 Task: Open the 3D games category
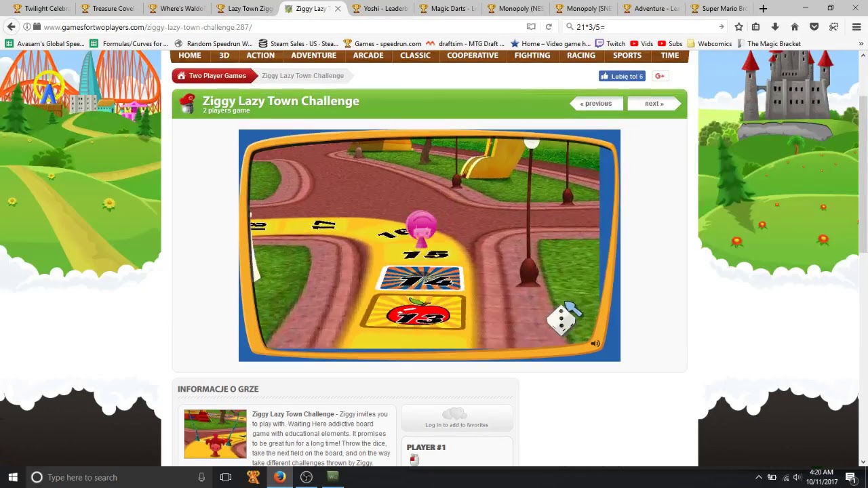(x=224, y=56)
